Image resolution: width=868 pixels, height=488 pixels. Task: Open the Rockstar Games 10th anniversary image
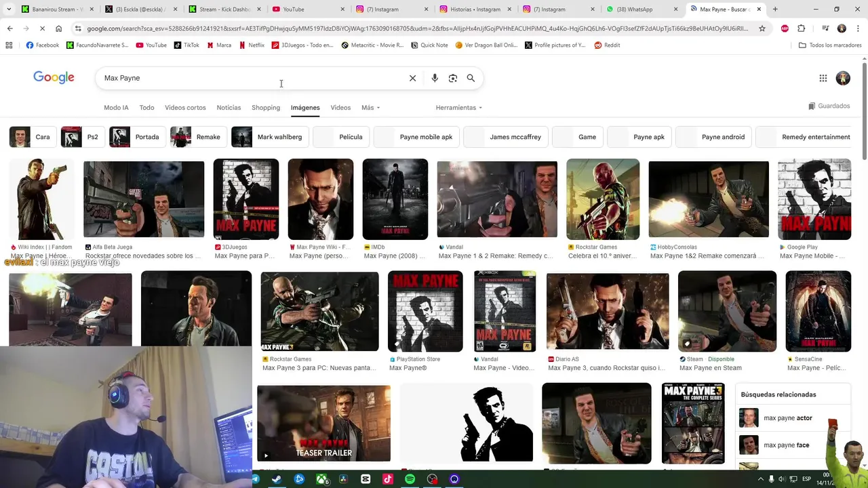pyautogui.click(x=603, y=199)
